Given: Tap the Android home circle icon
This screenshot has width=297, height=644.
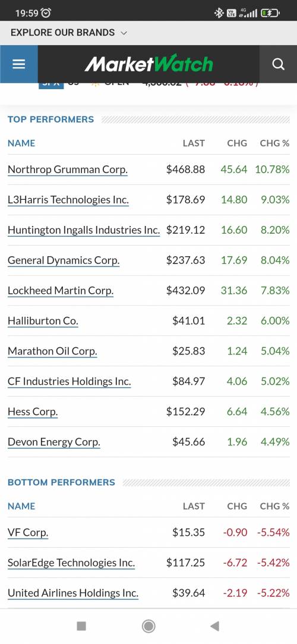Looking at the screenshot, I should [148, 626].
